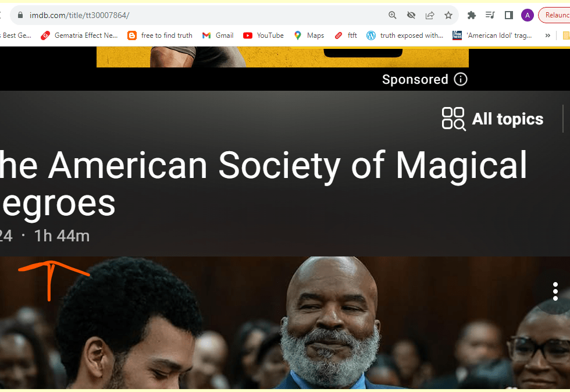Share this page using the share icon
The image size is (570, 392).
(x=430, y=15)
